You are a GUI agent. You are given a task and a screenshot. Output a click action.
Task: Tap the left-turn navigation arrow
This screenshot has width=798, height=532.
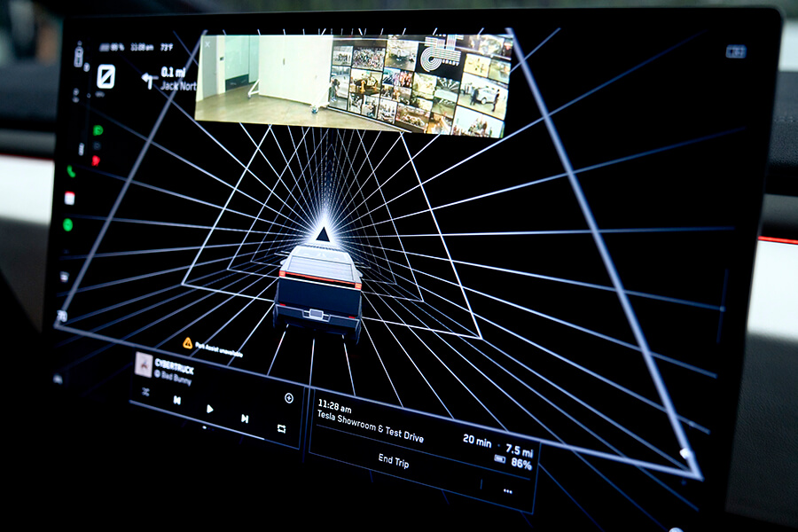[x=149, y=81]
